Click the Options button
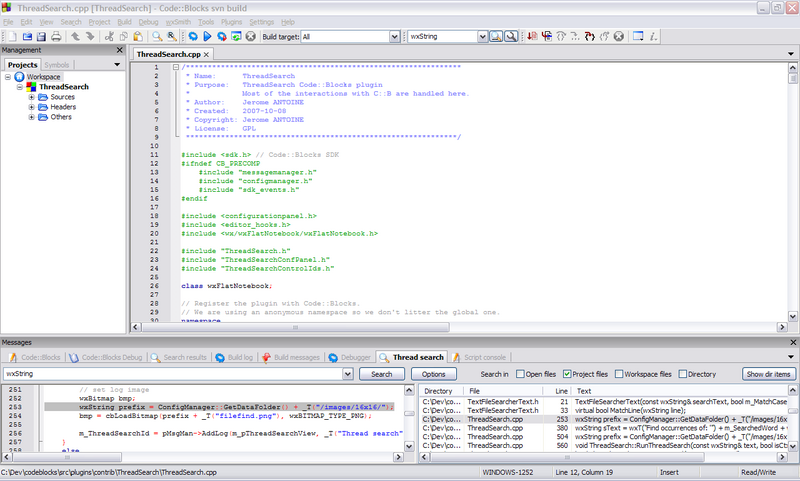This screenshot has width=800, height=481. [x=434, y=374]
